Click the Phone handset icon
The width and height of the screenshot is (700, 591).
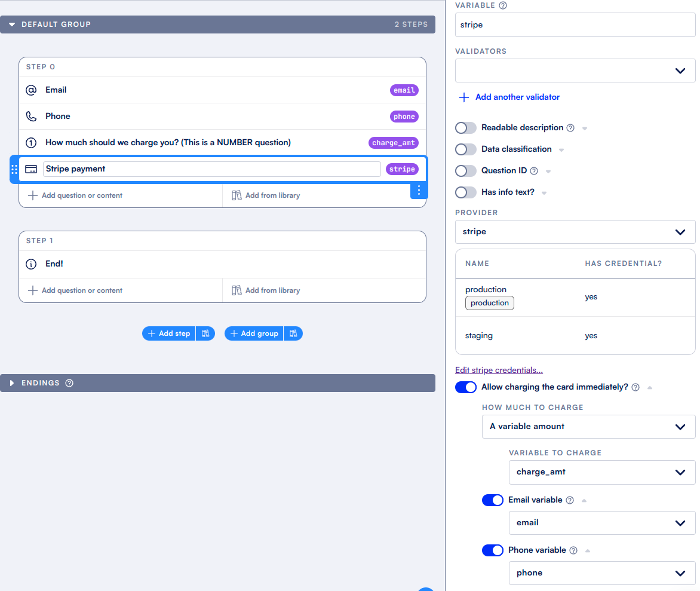click(31, 117)
